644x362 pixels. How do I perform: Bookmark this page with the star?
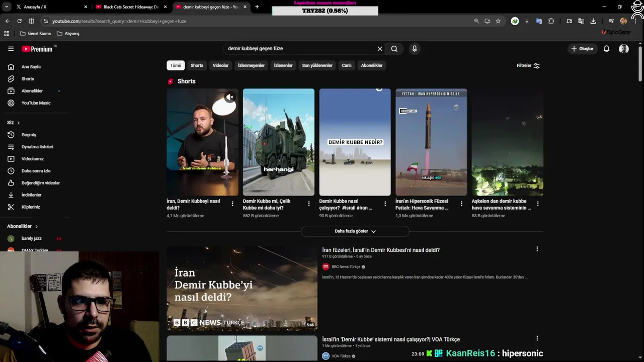click(498, 21)
